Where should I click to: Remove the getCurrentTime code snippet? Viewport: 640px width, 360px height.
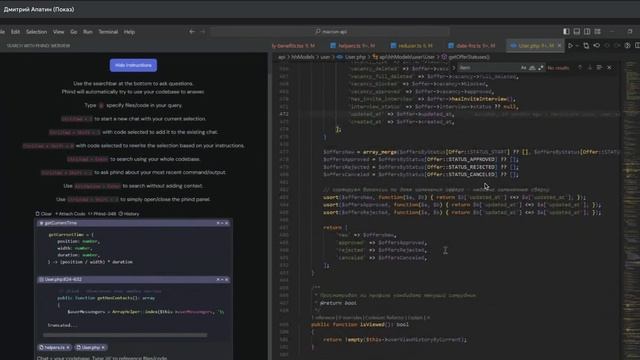[227, 223]
